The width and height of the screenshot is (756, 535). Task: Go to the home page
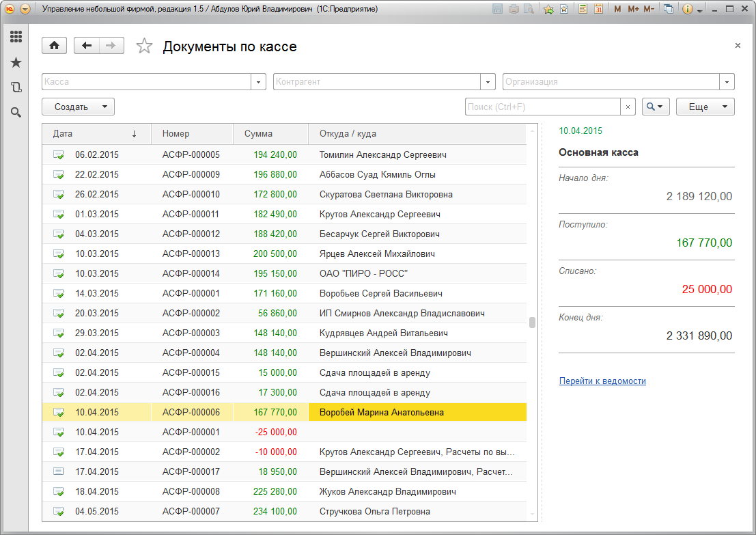(x=55, y=46)
